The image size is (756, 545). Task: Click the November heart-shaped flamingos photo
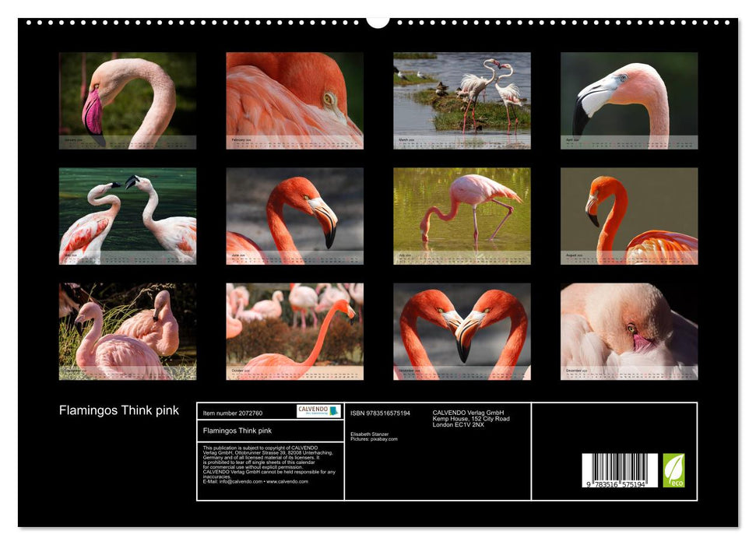click(x=463, y=331)
